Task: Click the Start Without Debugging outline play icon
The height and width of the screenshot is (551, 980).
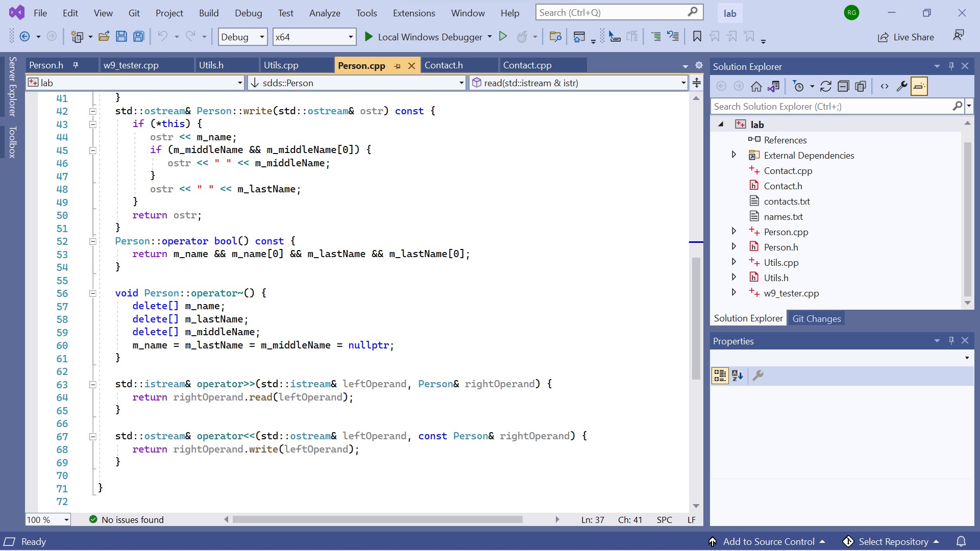Action: tap(503, 37)
